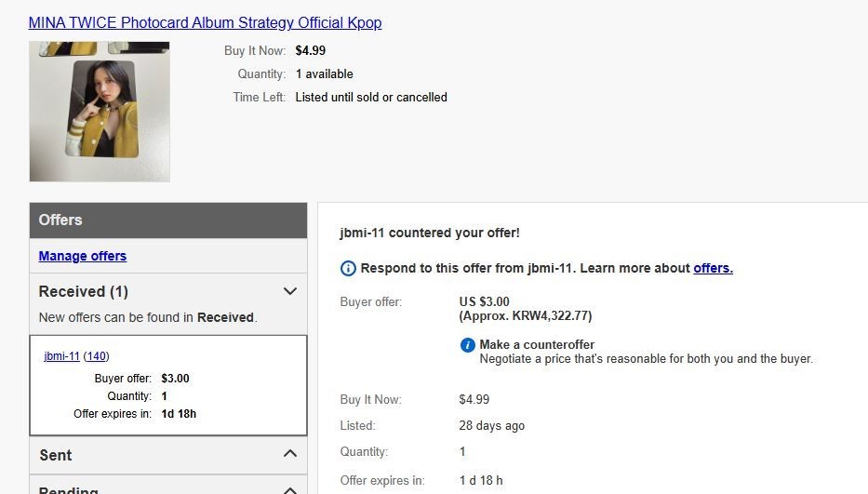Click the Pending section header
Viewport: 868px width, 494px height.
69,488
